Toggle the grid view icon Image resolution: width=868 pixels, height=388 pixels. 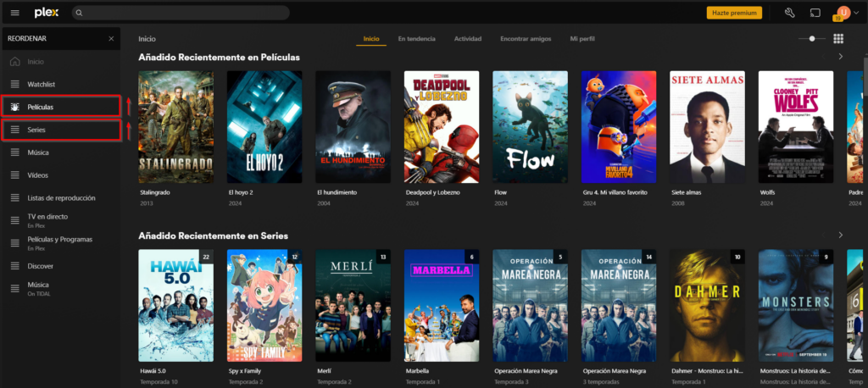click(x=838, y=39)
